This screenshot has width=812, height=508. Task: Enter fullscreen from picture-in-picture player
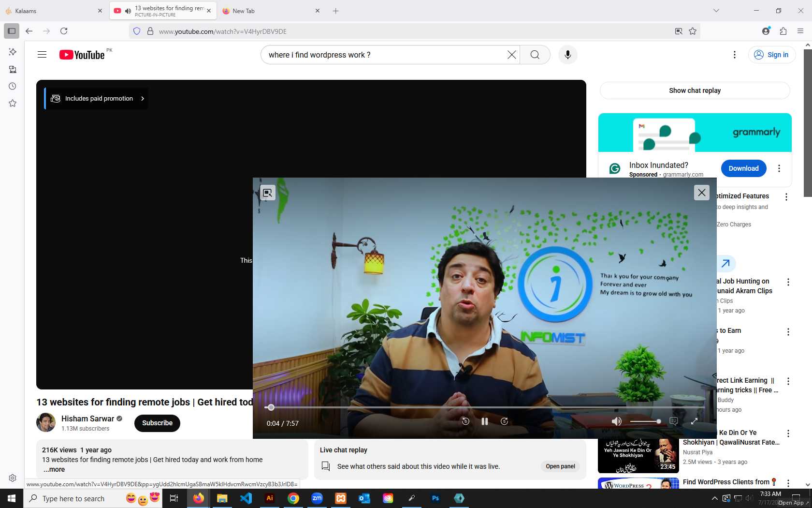(x=694, y=421)
